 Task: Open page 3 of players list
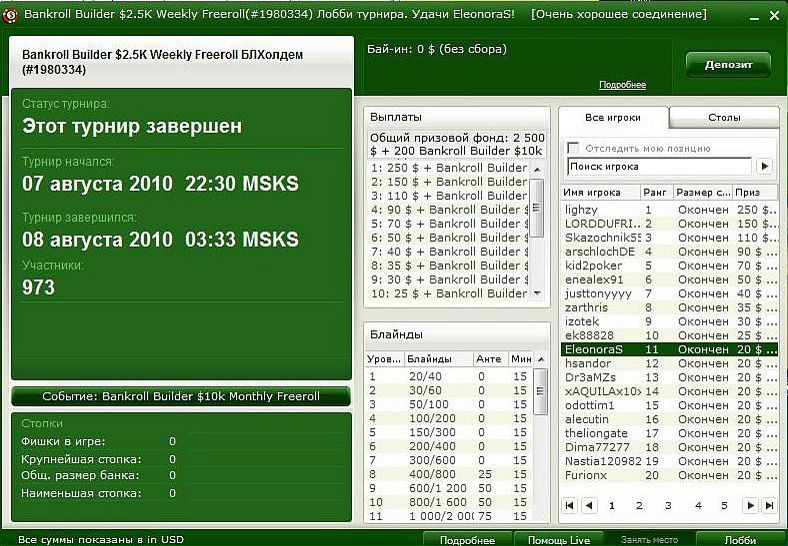[668, 506]
